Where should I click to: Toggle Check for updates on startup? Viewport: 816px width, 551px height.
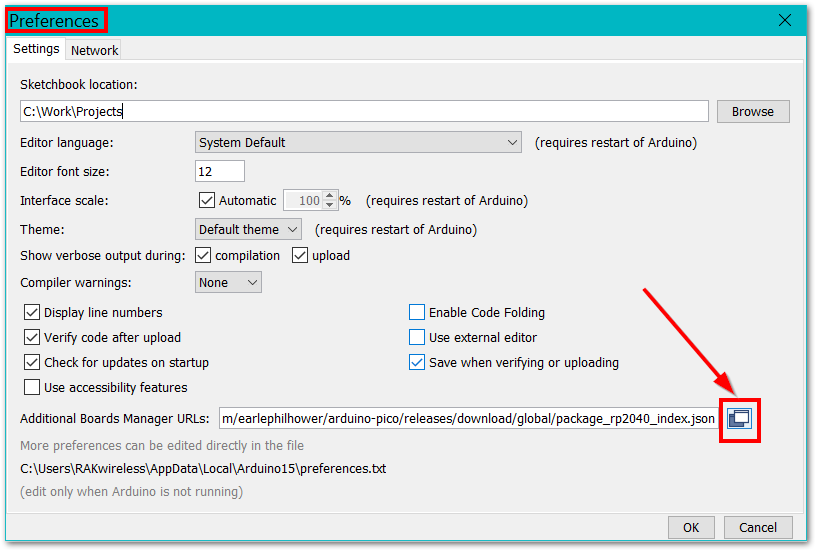[32, 362]
